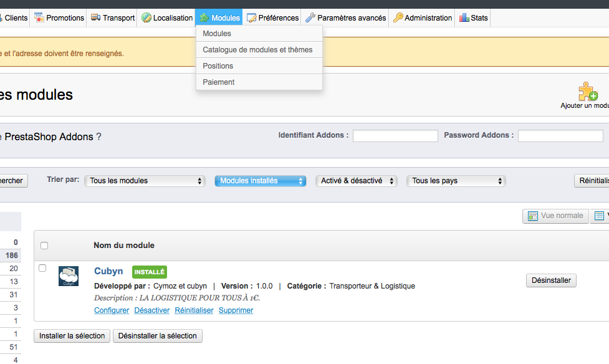The image size is (609, 364).
Task: Click the Vue normale button
Action: pos(555,216)
